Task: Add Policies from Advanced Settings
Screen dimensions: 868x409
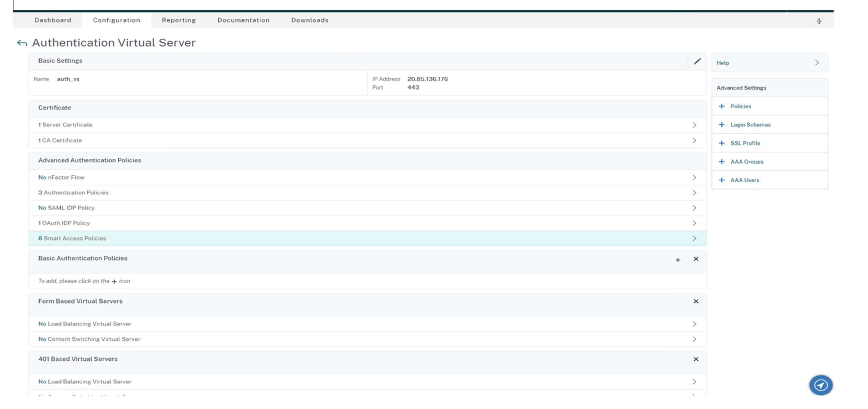Action: (740, 106)
